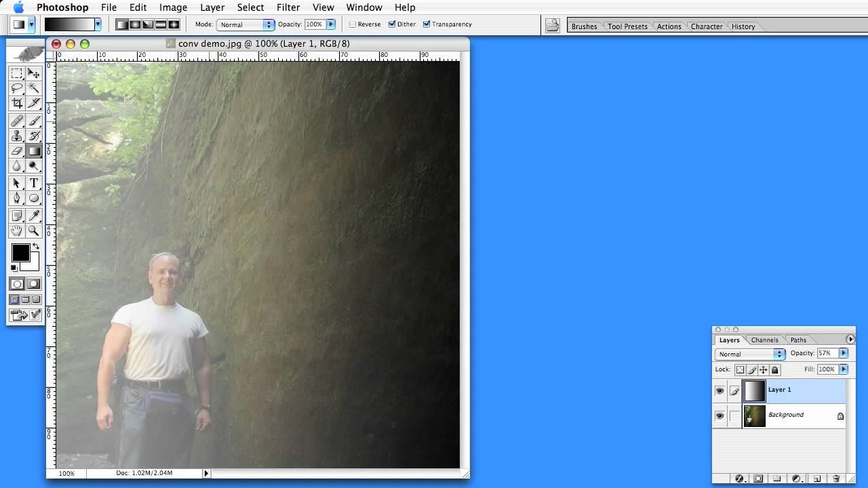Open the File Browser icon in options bar
The height and width of the screenshot is (488, 868).
(553, 26)
